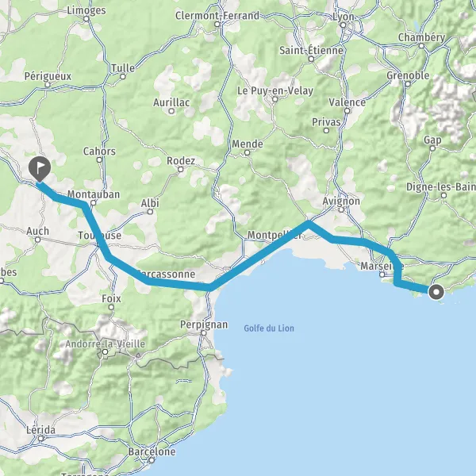The width and height of the screenshot is (476, 476).
Task: Select the Grenoble city marker
Action: click(x=408, y=84)
